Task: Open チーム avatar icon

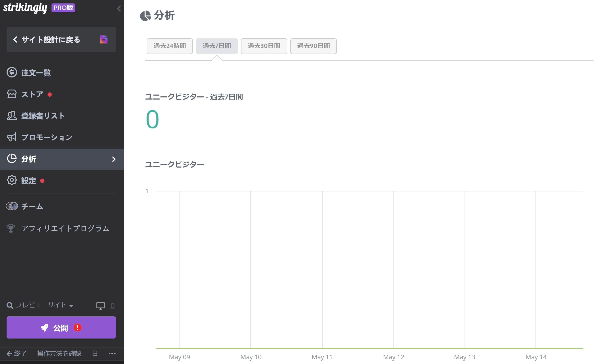Action: pyautogui.click(x=12, y=206)
